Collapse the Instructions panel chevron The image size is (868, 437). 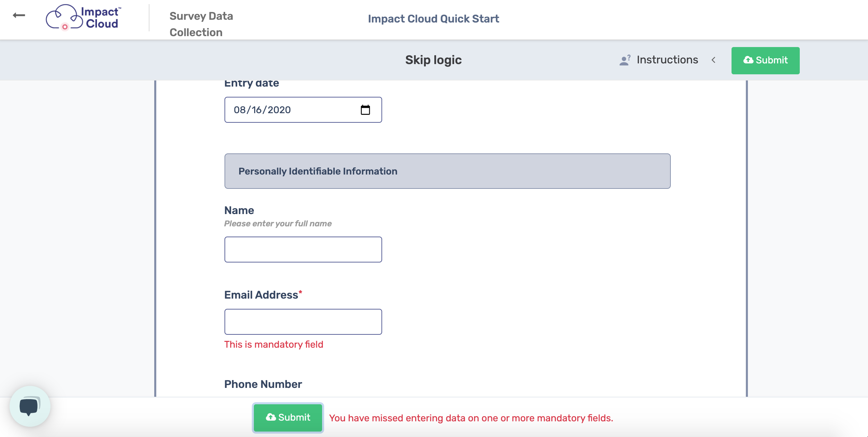(713, 60)
